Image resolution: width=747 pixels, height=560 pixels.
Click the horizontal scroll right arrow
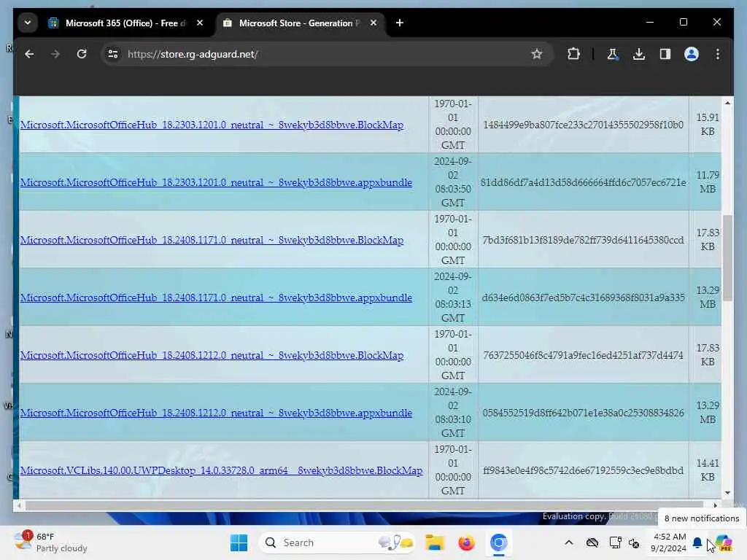click(x=715, y=505)
